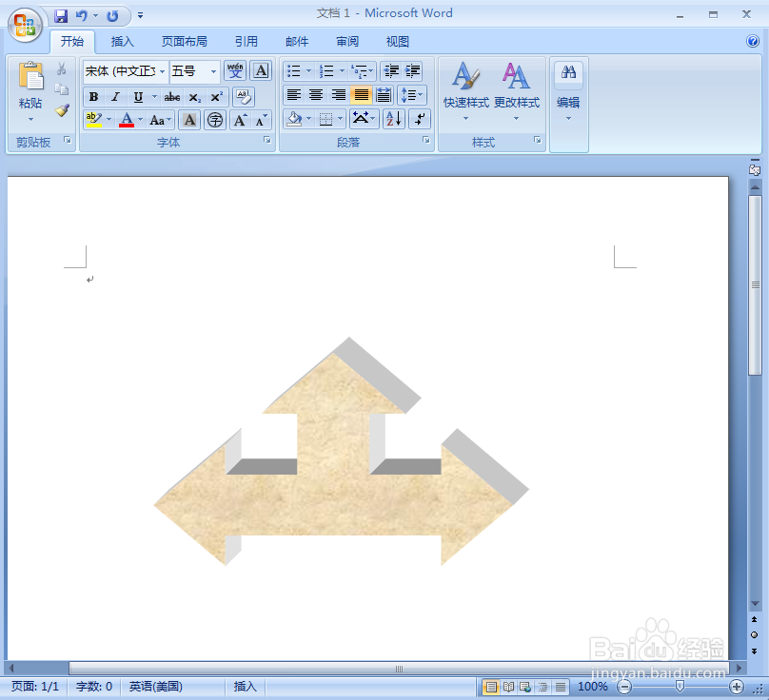
Task: Open the Change Case Aa menu
Action: [x=161, y=120]
